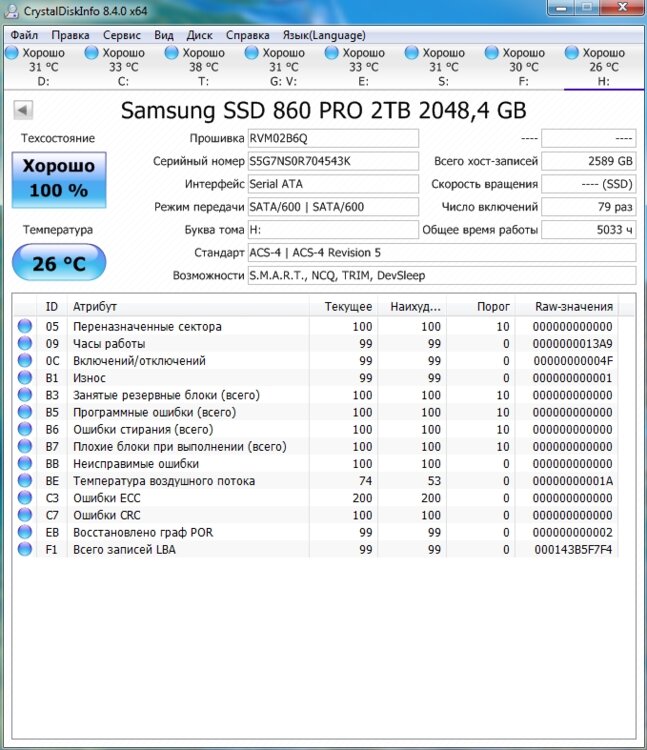
Task: Click status orb beside attribute B1 Износ
Action: tap(25, 378)
